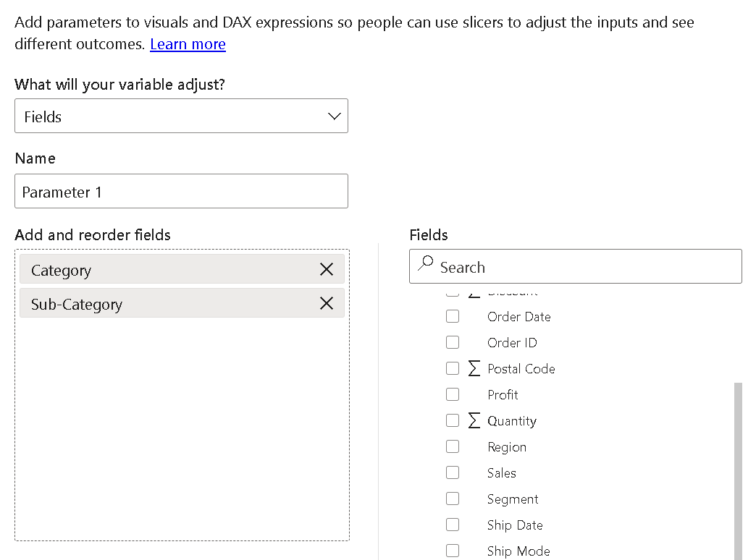Remove Category field with X icon
This screenshot has height=560, width=756.
pyautogui.click(x=327, y=269)
